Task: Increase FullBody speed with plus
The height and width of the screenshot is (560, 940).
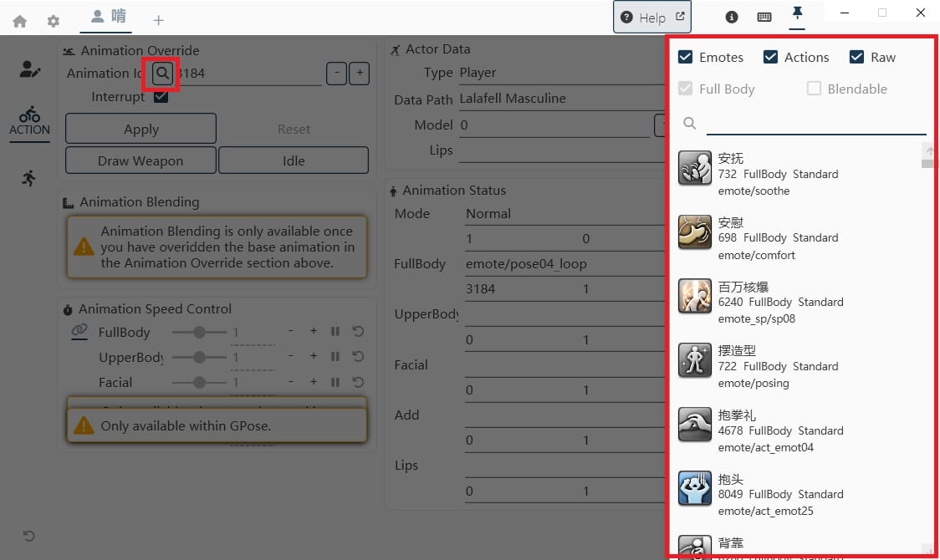Action: click(x=314, y=331)
